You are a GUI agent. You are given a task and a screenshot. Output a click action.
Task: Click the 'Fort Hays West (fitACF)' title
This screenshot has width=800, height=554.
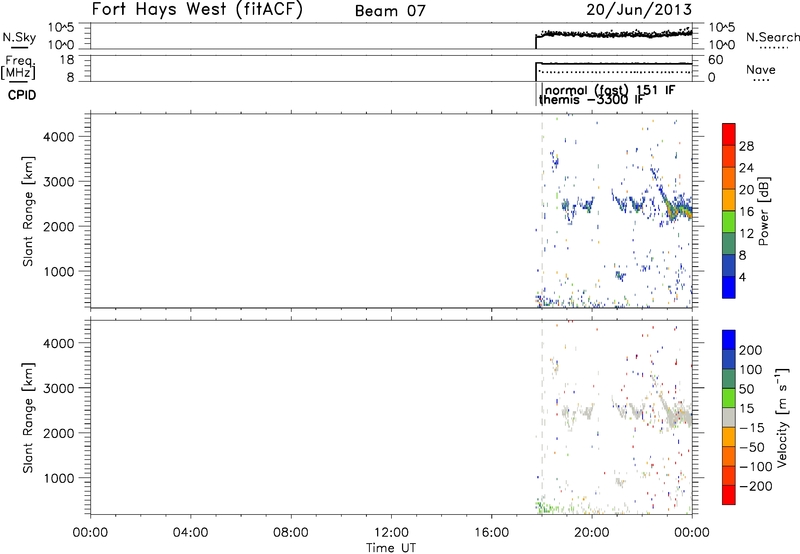197,9
